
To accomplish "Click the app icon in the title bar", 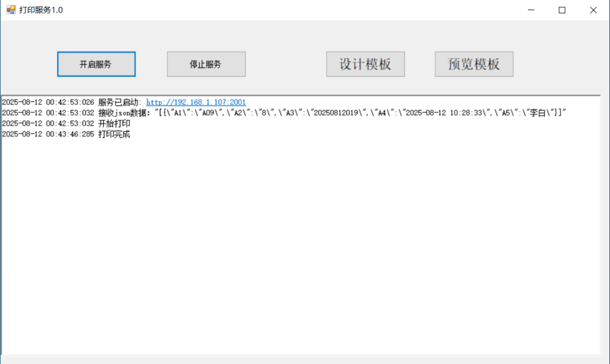I will 11,10.
